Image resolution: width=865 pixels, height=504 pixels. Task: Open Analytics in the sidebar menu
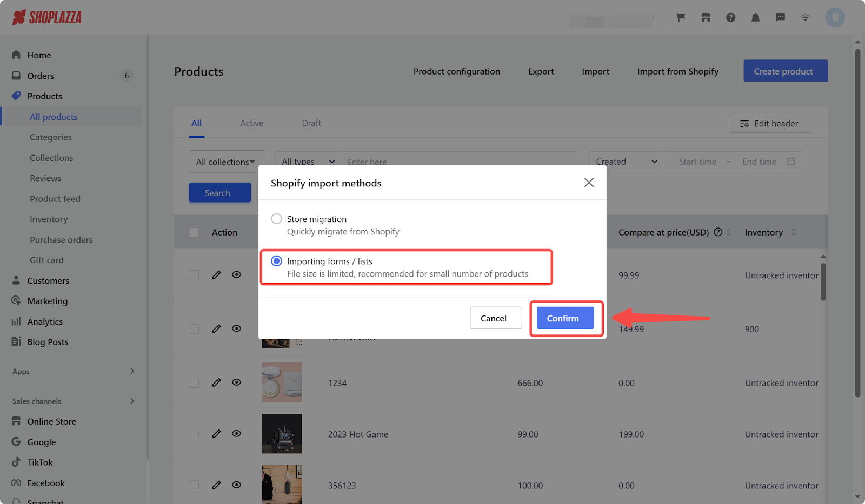(x=45, y=321)
